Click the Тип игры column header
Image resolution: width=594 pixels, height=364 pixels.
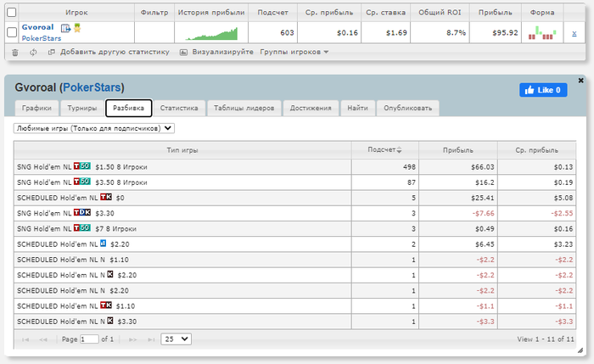[182, 150]
